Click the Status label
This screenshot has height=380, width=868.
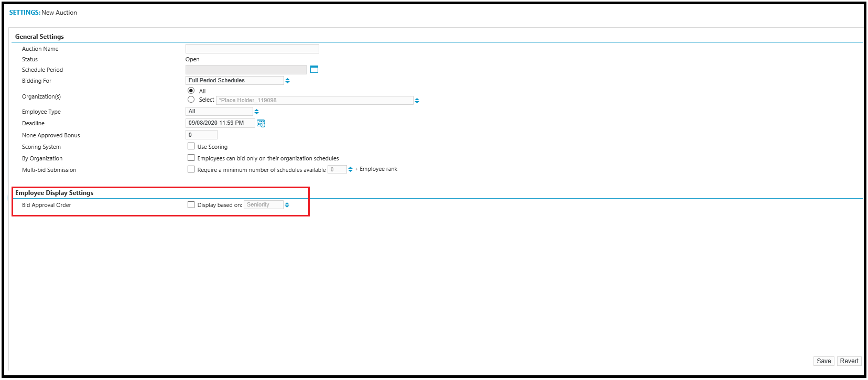coord(30,59)
